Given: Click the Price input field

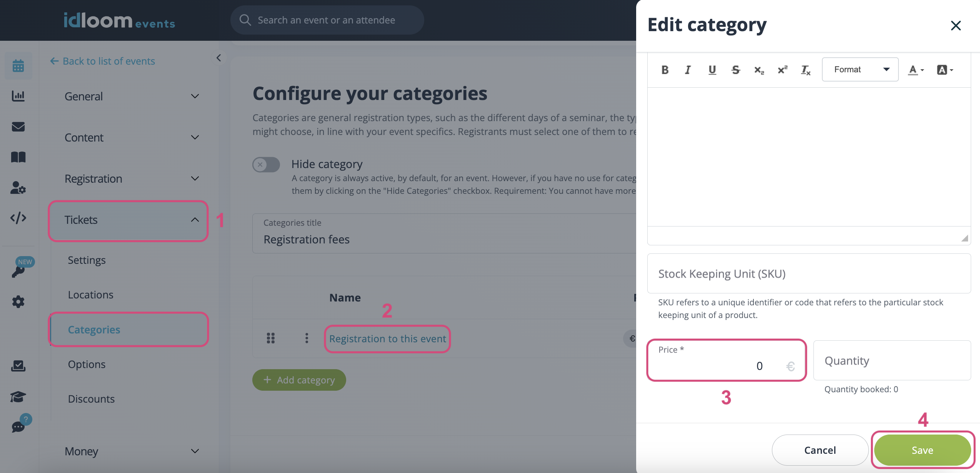Looking at the screenshot, I should click(726, 365).
